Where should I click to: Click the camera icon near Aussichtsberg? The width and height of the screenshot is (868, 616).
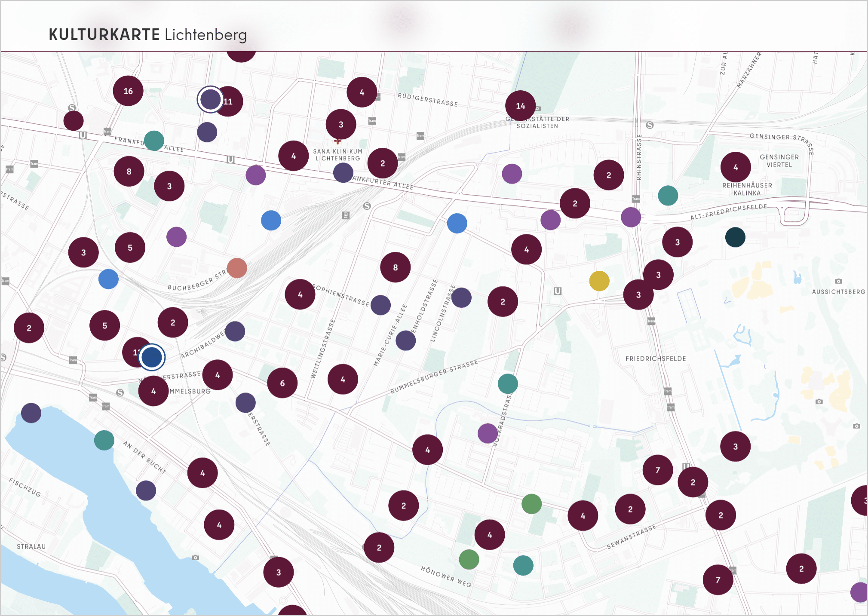(x=838, y=281)
